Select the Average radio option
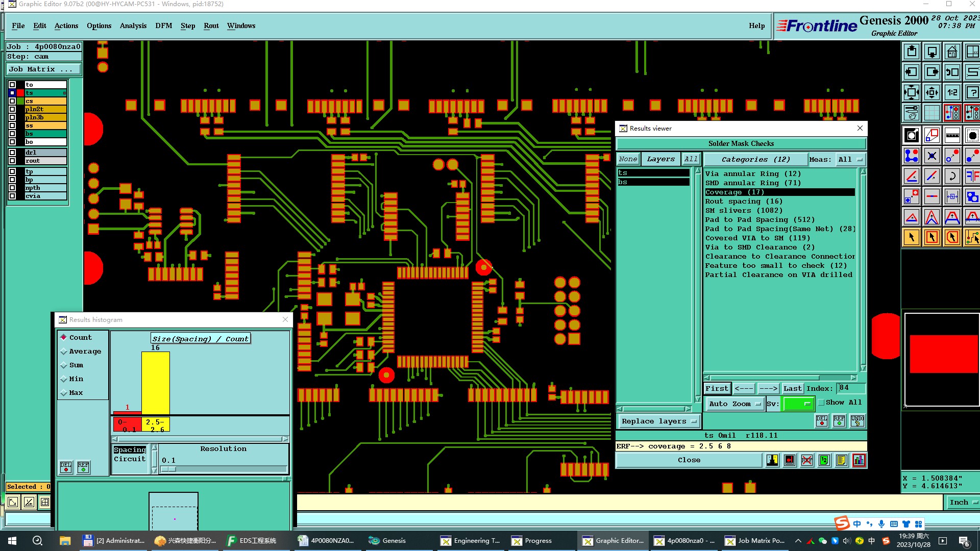This screenshot has width=980, height=551. tap(64, 352)
